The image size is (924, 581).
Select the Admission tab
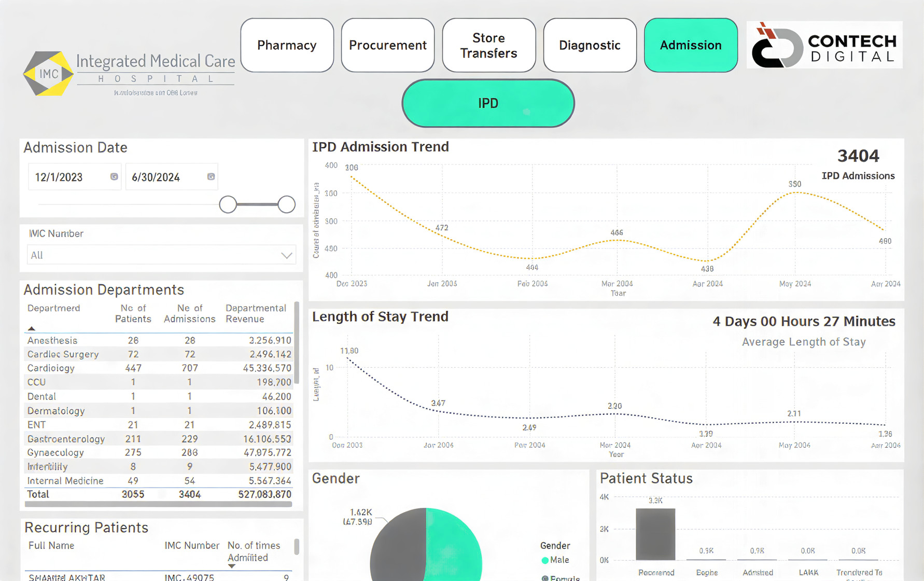click(x=690, y=45)
